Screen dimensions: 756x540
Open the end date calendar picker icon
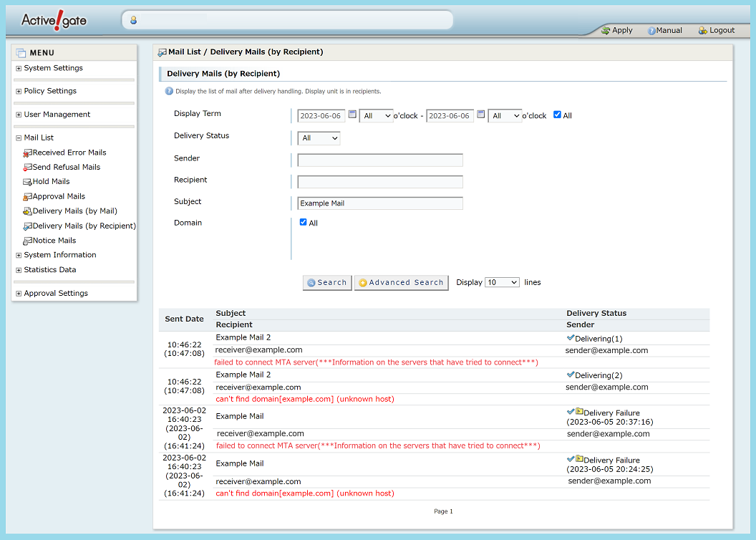point(480,115)
